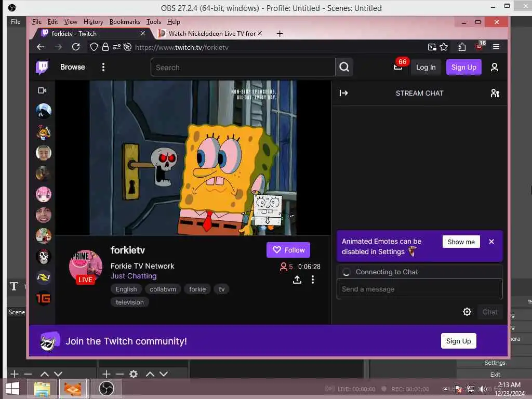Open the Cast/picture-in-picture icon in address bar

tap(432, 47)
